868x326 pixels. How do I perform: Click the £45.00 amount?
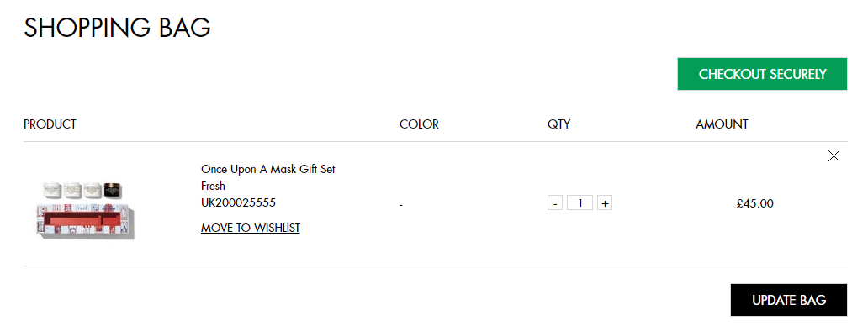click(755, 204)
